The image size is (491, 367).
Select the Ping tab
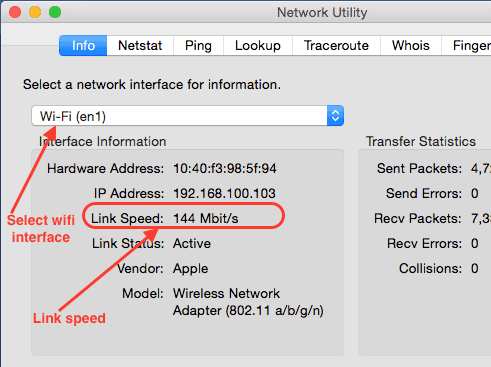click(198, 45)
